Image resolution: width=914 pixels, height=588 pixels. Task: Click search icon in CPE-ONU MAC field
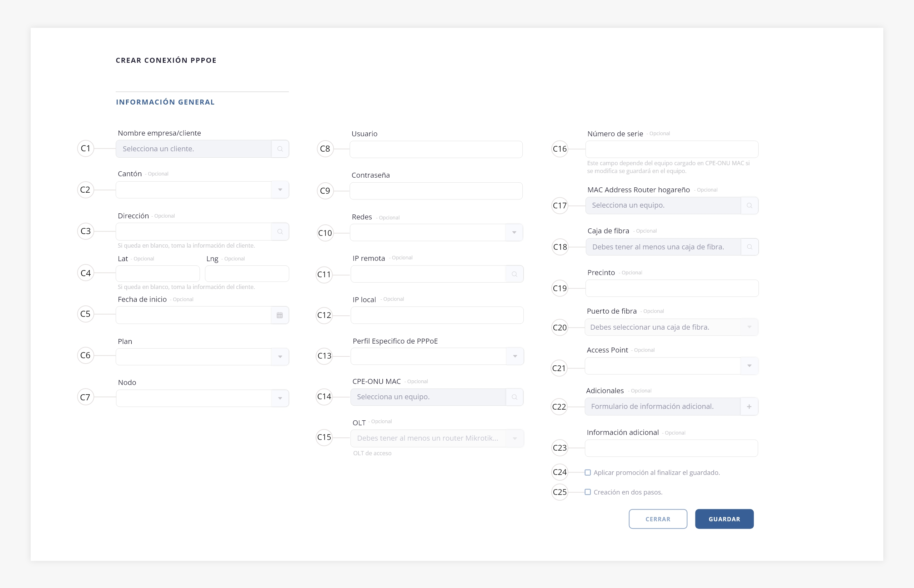pos(514,397)
